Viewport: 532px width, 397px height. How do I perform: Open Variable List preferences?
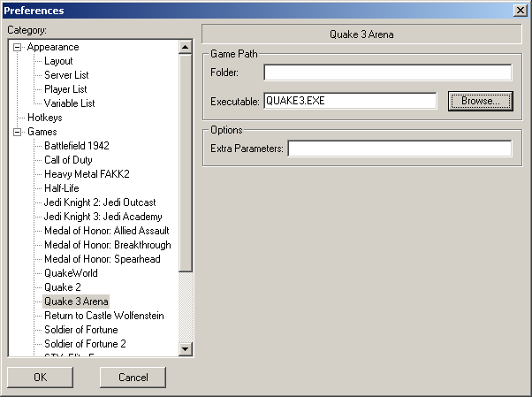click(x=69, y=103)
